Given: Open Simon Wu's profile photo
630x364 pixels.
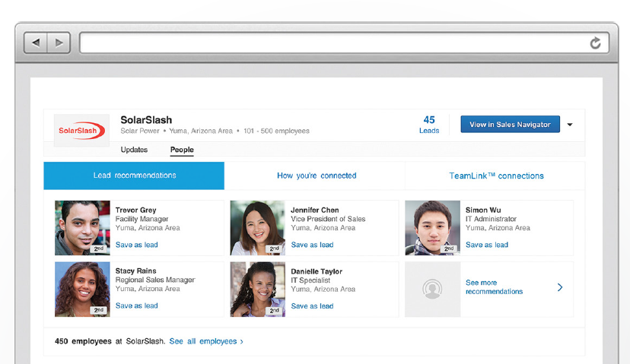Looking at the screenshot, I should (432, 228).
